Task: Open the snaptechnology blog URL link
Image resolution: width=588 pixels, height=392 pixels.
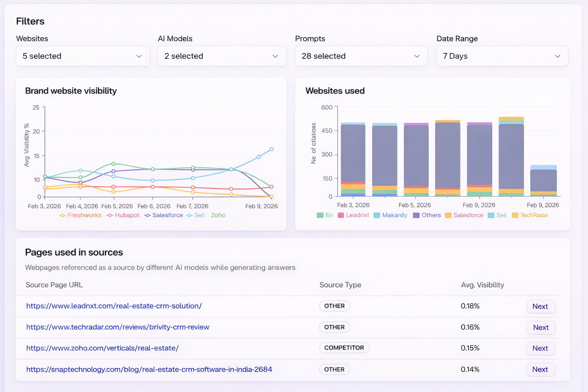Action: click(149, 369)
